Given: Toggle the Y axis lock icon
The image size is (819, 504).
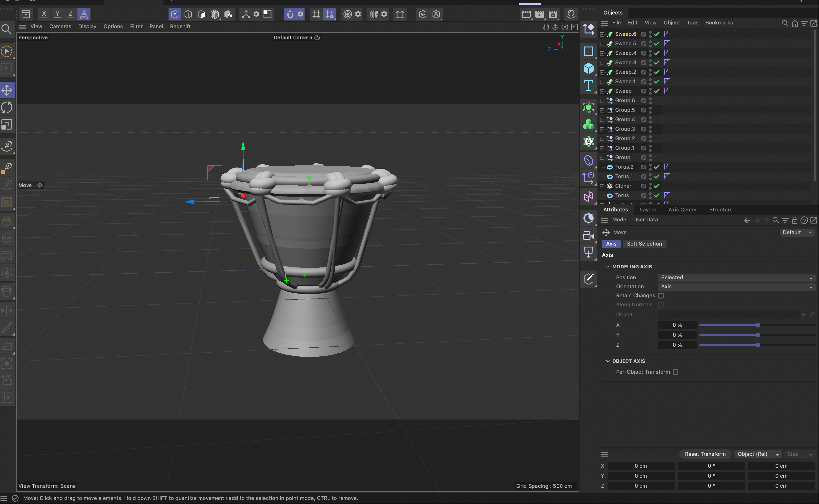Looking at the screenshot, I should (x=57, y=14).
